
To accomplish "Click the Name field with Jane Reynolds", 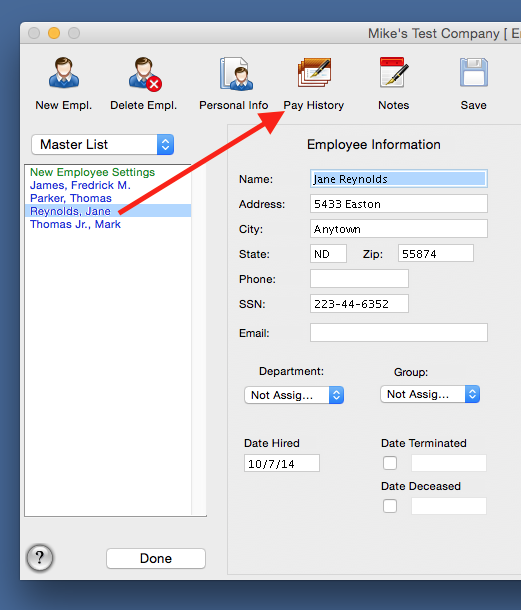I will 399,179.
